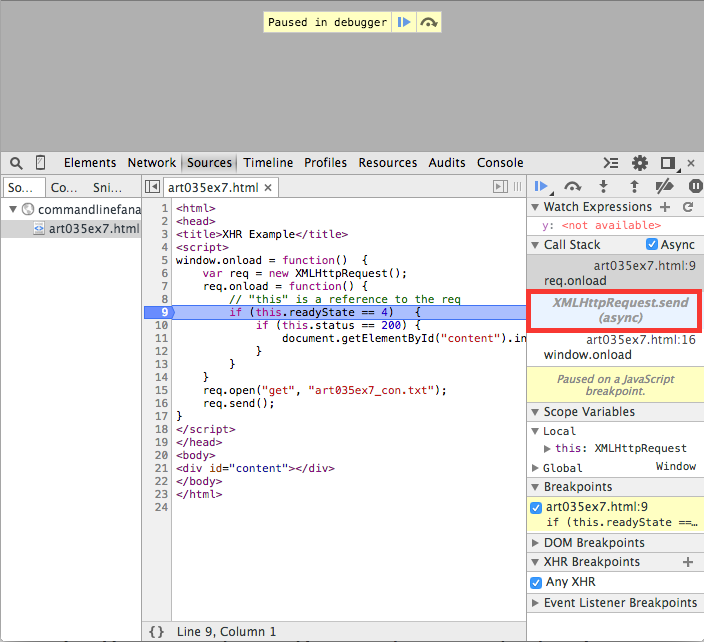Add an XHR breakpoint with the plus icon
Viewport: 704px width, 642px height.
(x=688, y=562)
